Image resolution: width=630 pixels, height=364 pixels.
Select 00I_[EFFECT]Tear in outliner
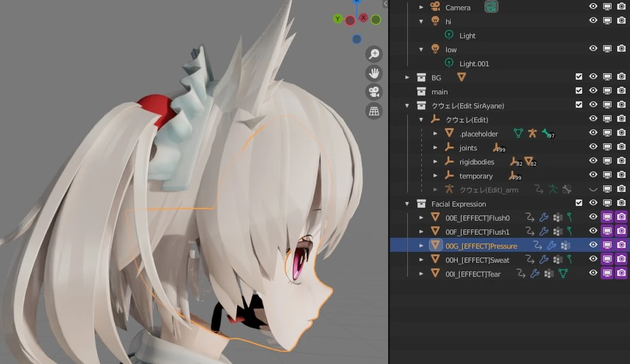[x=473, y=274]
